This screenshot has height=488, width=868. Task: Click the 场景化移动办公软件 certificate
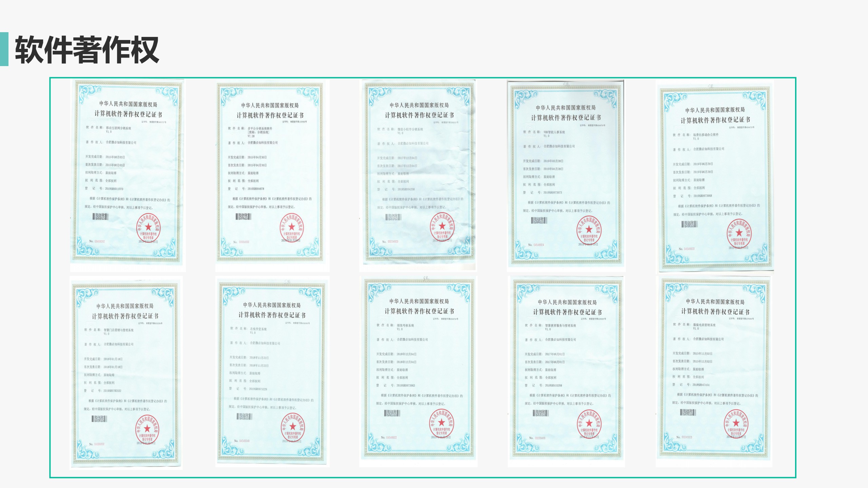pos(714,176)
